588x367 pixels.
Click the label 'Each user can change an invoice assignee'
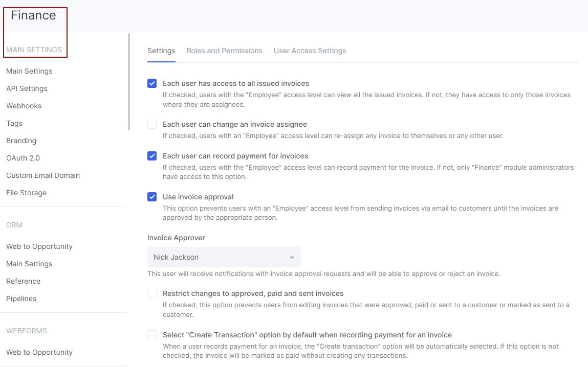click(x=235, y=124)
